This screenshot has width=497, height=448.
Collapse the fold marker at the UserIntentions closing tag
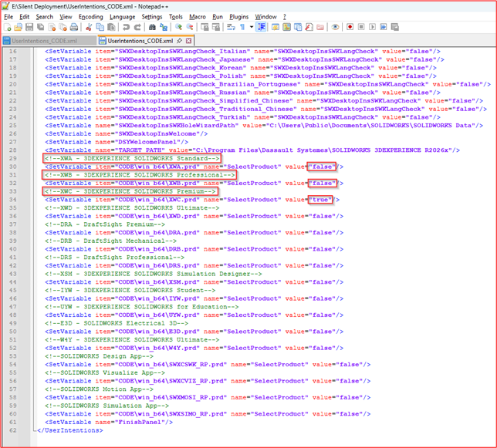(29, 430)
